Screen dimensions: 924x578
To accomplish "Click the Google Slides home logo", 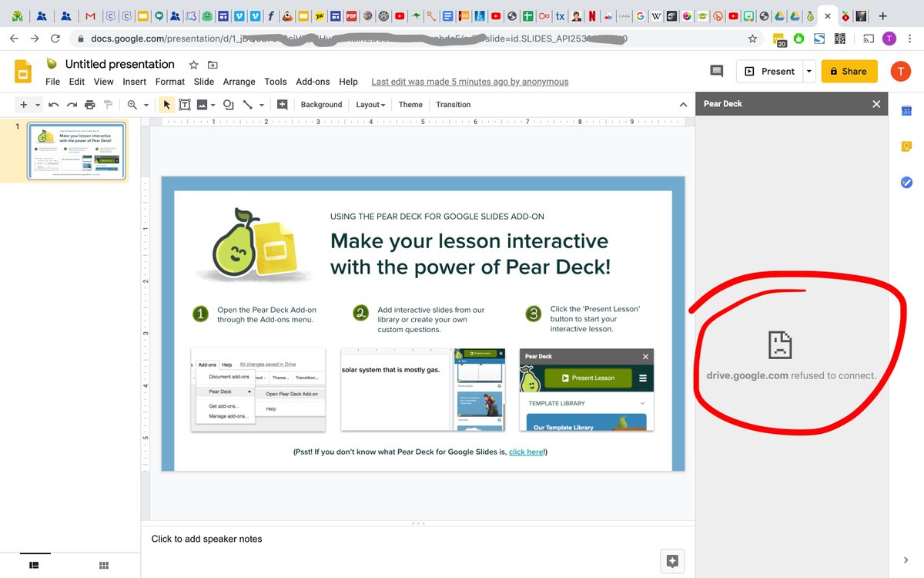I will point(23,72).
